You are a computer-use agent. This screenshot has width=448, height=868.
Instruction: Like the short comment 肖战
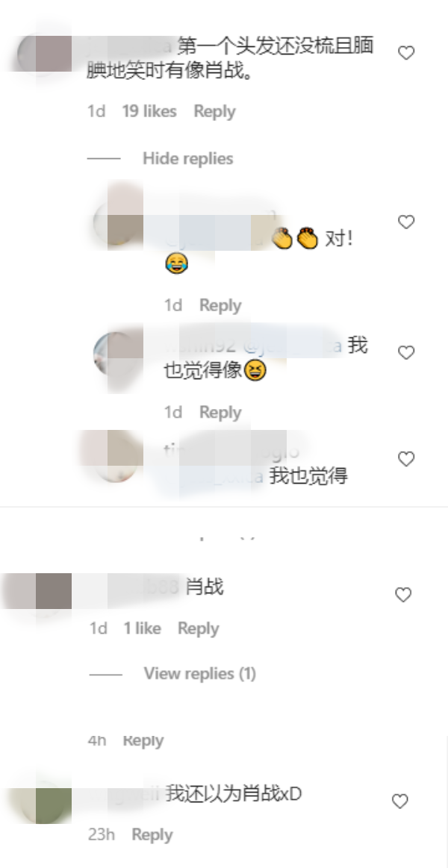coord(403,595)
